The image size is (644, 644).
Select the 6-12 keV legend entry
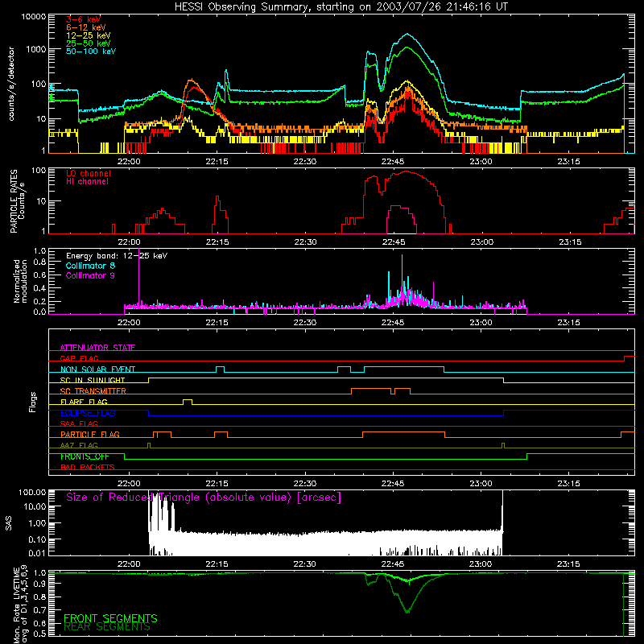86,27
